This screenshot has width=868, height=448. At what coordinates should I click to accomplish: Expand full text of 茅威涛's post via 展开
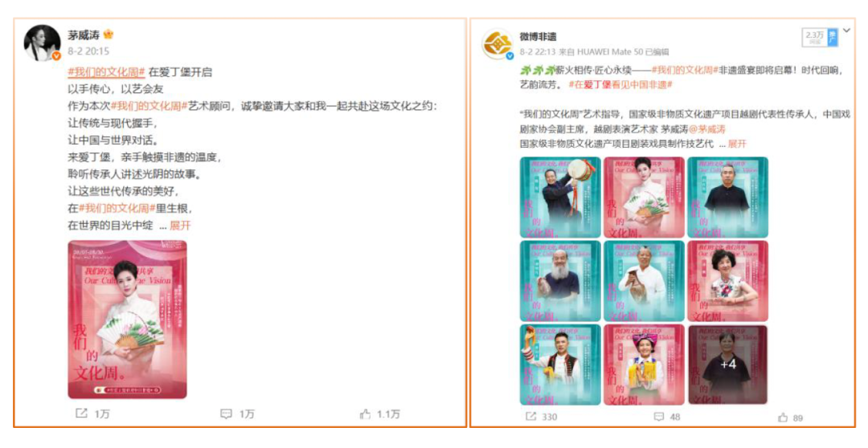pyautogui.click(x=180, y=225)
